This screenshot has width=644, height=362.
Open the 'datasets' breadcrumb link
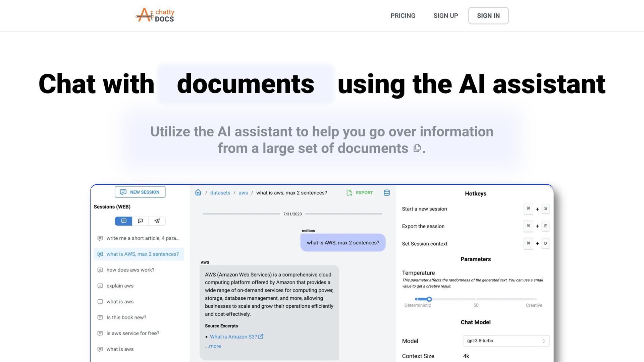220,192
